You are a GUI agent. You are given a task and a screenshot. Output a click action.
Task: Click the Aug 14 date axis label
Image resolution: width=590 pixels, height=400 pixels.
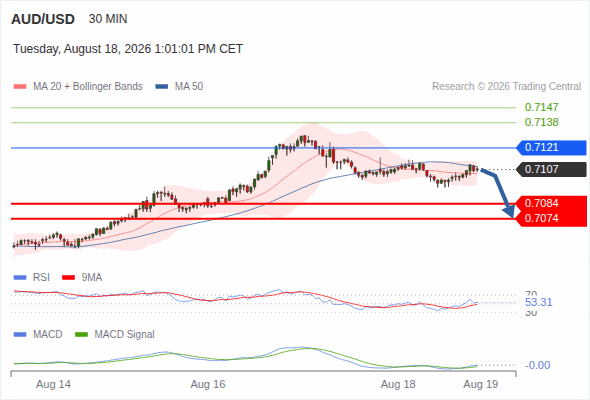tap(53, 385)
